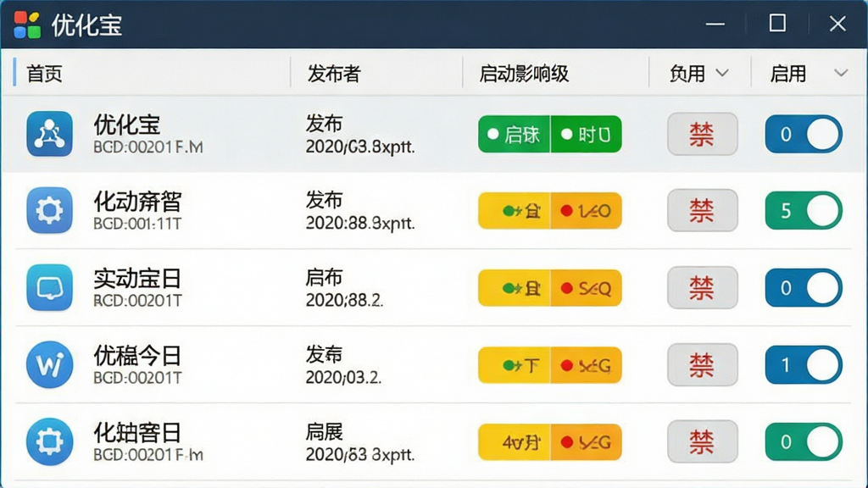
Task: Click orange red-dot badge in 化动奔智 row
Action: 587,210
